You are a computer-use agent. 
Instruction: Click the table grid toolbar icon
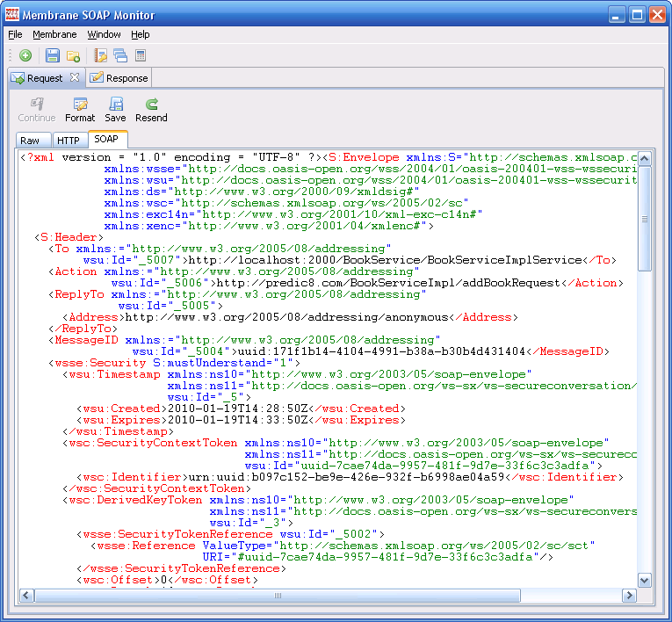point(141,55)
